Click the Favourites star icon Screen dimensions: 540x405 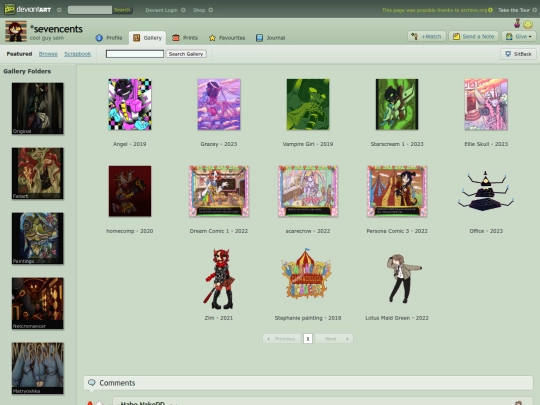(212, 38)
